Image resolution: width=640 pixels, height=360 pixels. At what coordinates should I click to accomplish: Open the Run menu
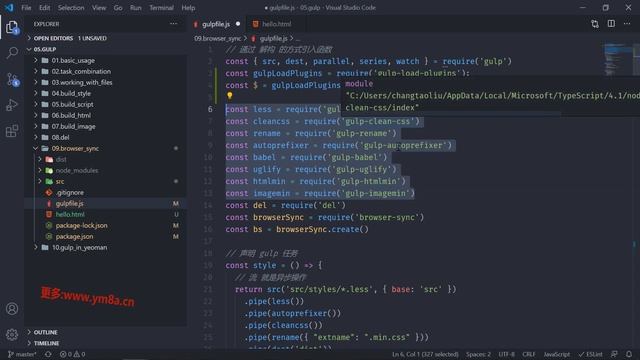pos(136,8)
